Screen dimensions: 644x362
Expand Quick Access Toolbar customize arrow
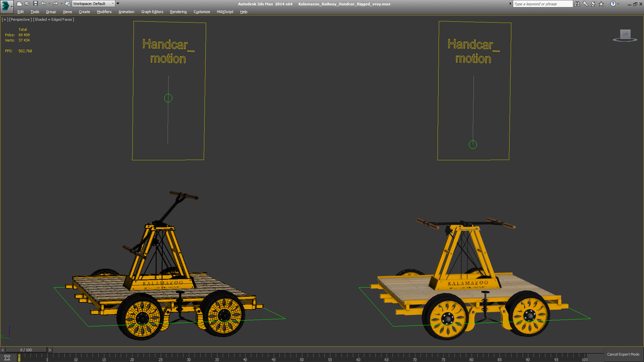118,4
